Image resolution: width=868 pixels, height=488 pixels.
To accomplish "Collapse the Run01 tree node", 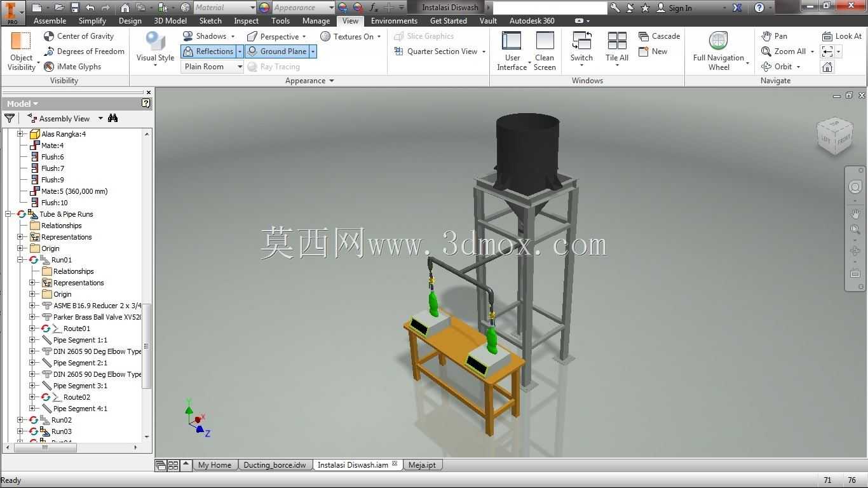I will click(x=20, y=260).
